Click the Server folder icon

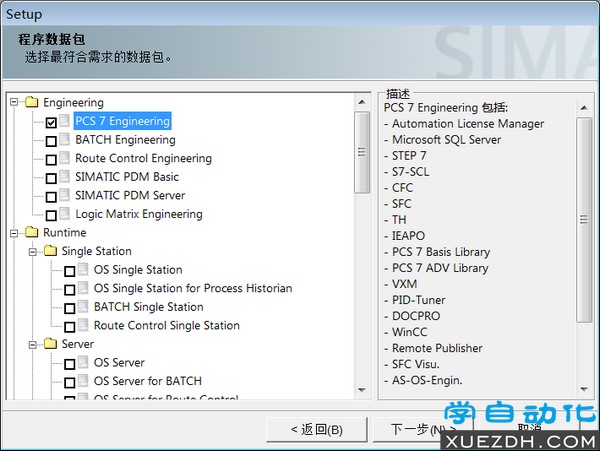[x=51, y=344]
